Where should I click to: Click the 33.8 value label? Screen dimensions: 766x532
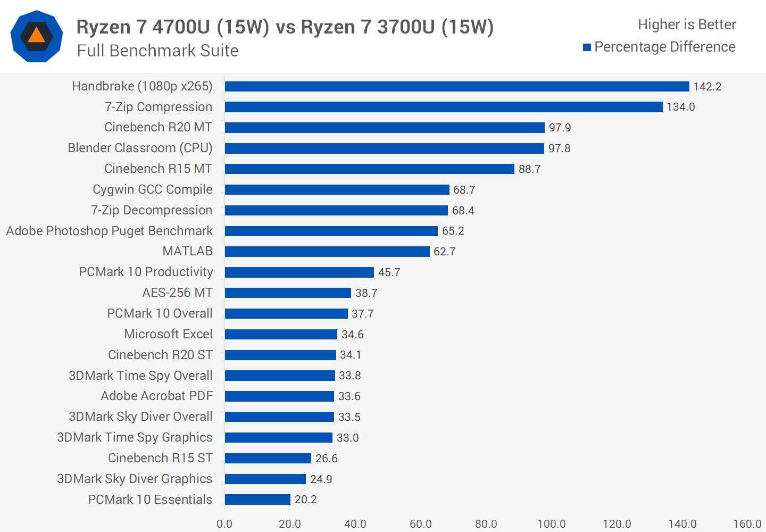pos(350,376)
